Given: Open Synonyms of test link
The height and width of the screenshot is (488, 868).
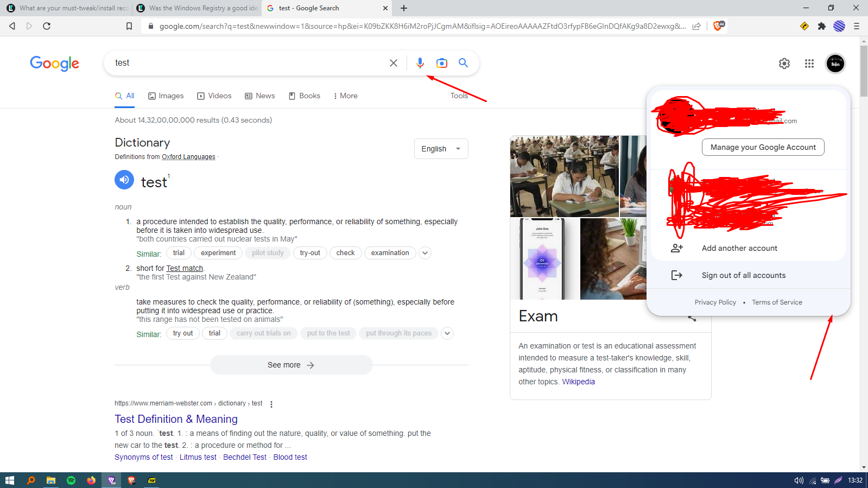Looking at the screenshot, I should [144, 457].
